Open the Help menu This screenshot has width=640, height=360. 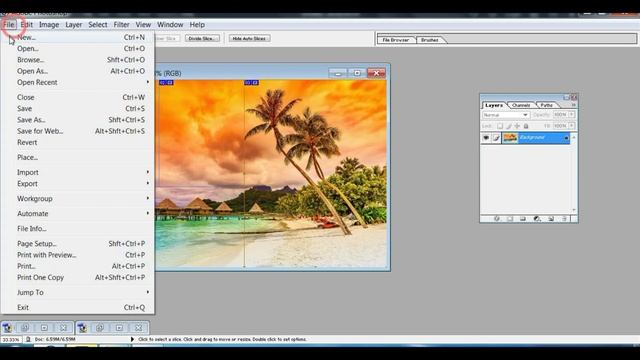pyautogui.click(x=197, y=24)
